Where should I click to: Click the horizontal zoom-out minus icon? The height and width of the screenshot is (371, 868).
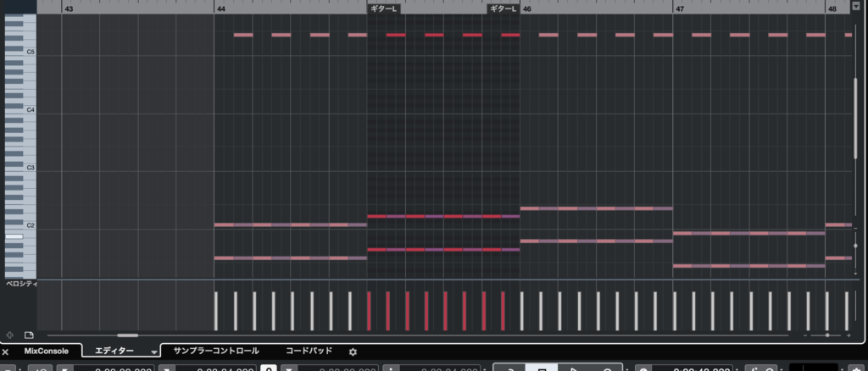(x=806, y=335)
